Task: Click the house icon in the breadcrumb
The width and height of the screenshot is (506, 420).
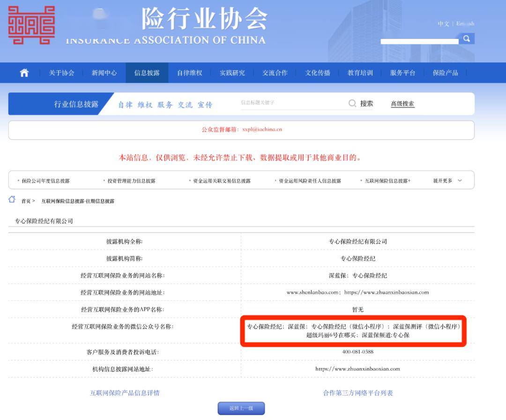Action: pos(12,200)
